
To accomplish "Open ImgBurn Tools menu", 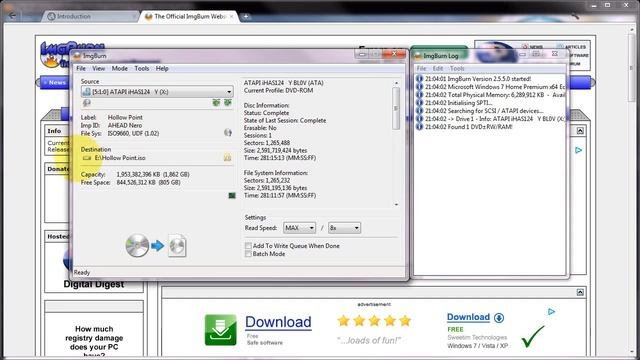I will coord(142,68).
